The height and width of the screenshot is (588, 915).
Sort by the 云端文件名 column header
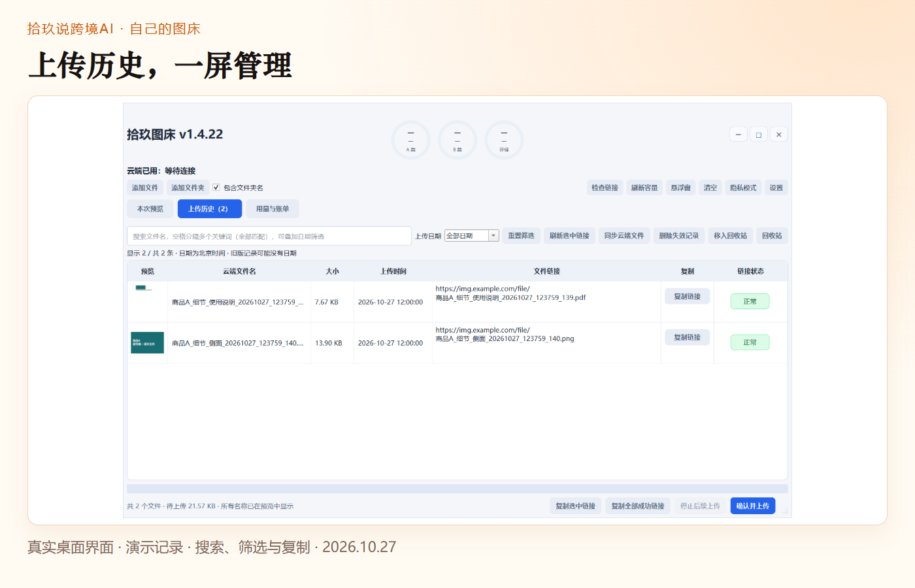239,271
